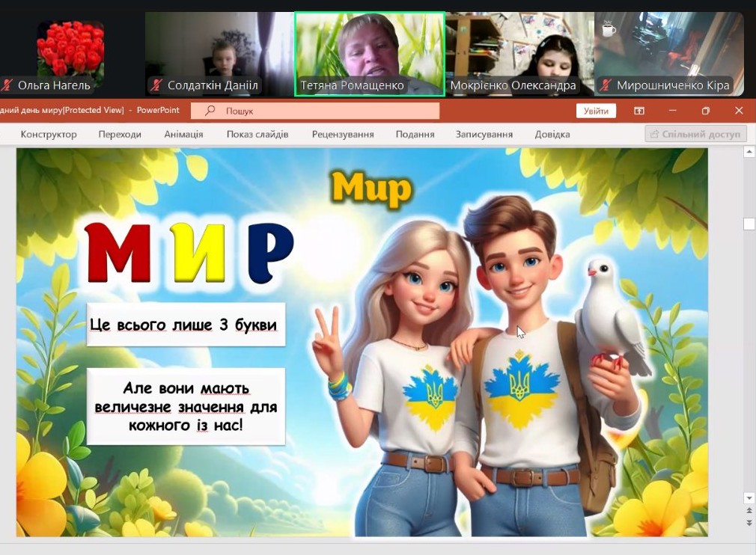Click the scroll up arrow of slide scrollbar

pyautogui.click(x=749, y=153)
